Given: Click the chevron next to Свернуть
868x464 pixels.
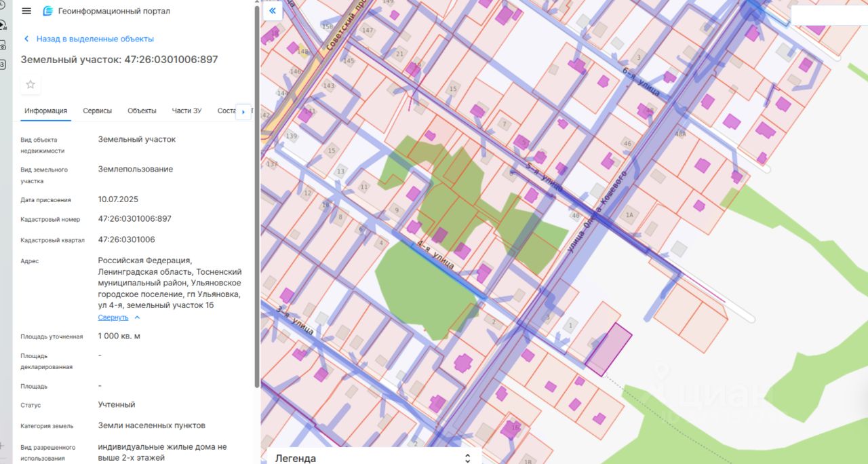Looking at the screenshot, I should 137,317.
